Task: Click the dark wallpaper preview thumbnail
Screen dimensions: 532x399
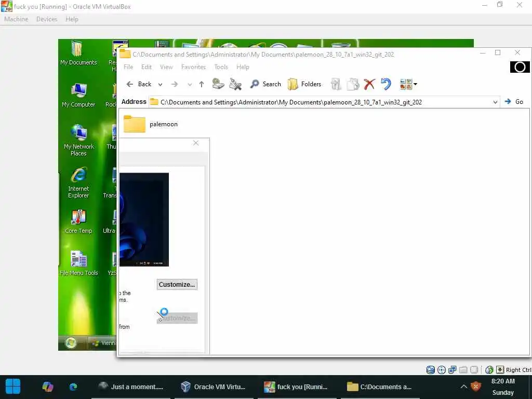Action: (144, 220)
